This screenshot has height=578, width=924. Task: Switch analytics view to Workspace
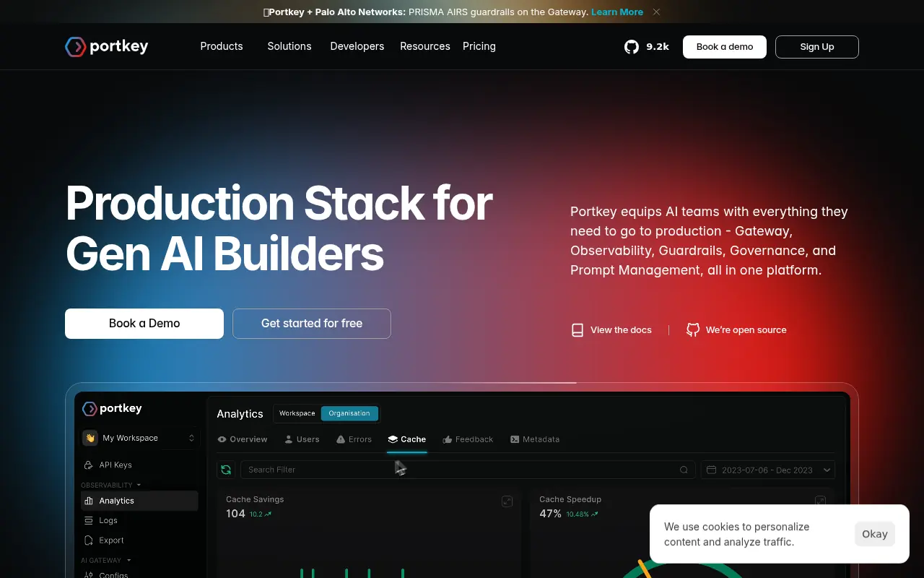coord(296,413)
